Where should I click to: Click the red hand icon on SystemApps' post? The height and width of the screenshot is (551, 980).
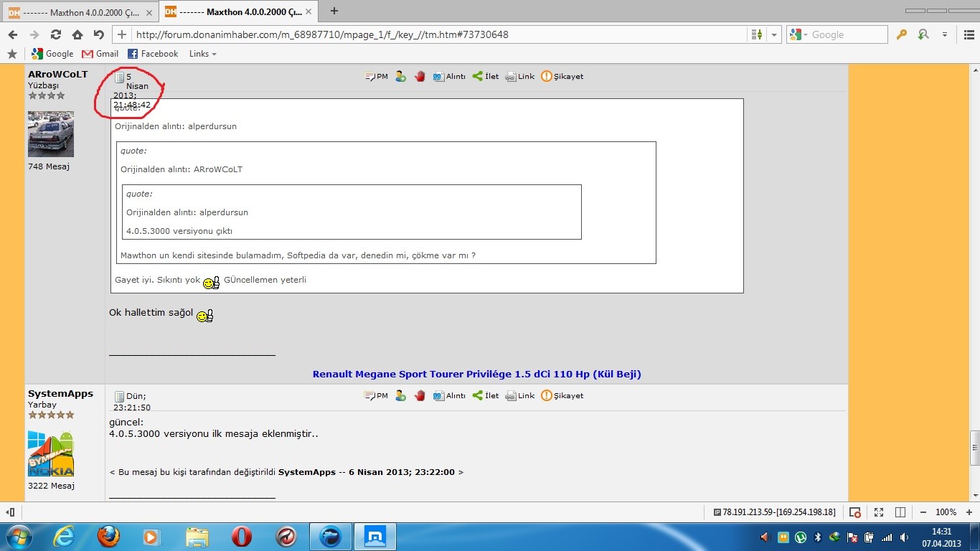pyautogui.click(x=420, y=395)
